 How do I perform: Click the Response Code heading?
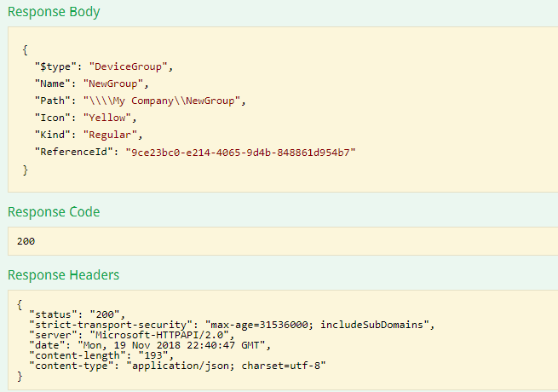54,211
